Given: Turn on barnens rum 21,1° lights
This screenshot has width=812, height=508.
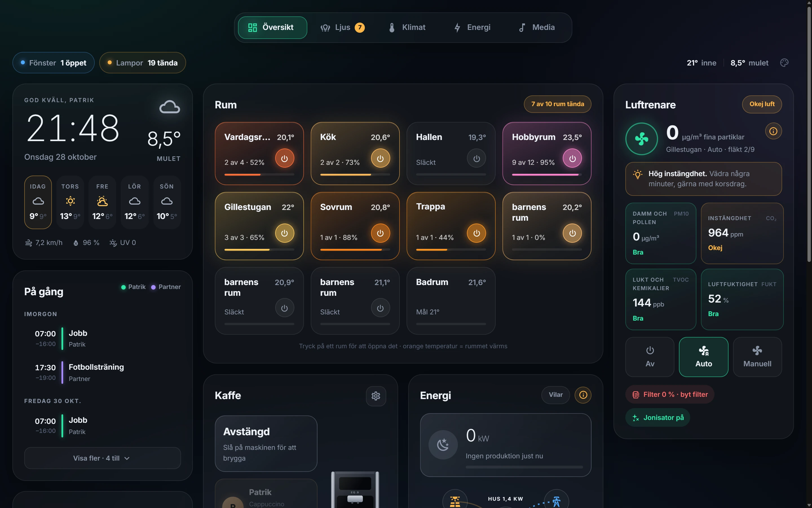Looking at the screenshot, I should 380,308.
